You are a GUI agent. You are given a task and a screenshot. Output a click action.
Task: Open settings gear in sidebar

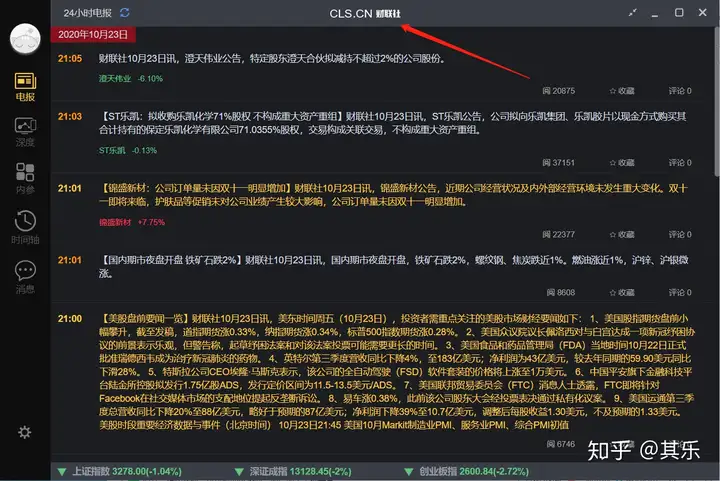pos(24,432)
